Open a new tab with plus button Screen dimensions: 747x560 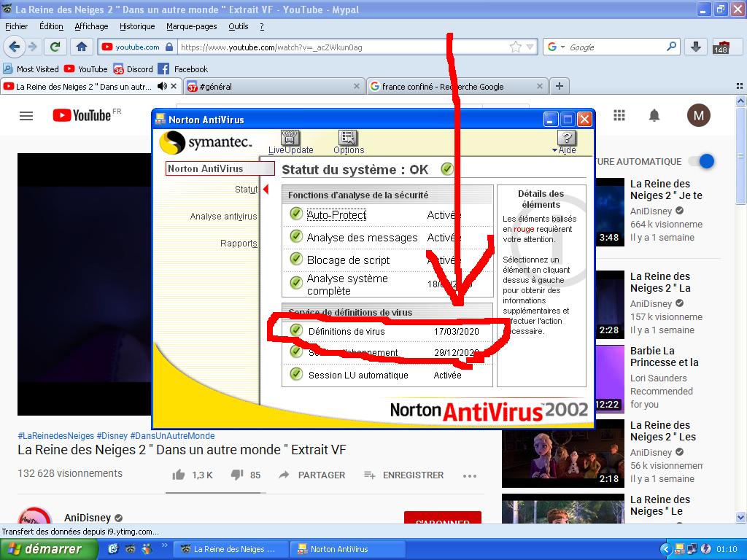(560, 86)
